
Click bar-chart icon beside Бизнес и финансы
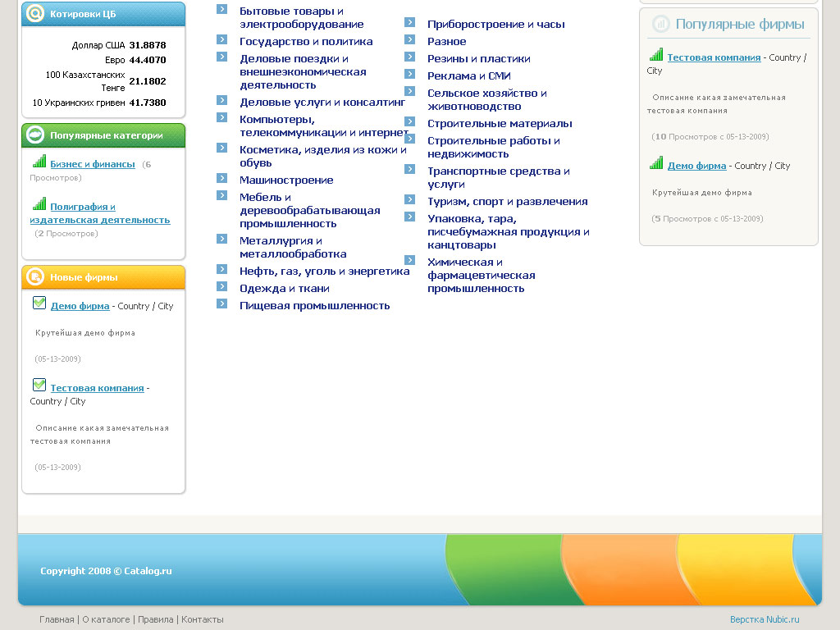39,162
